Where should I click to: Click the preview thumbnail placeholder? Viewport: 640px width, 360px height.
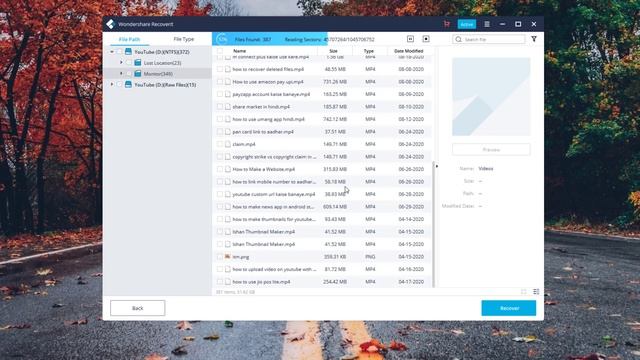click(491, 97)
